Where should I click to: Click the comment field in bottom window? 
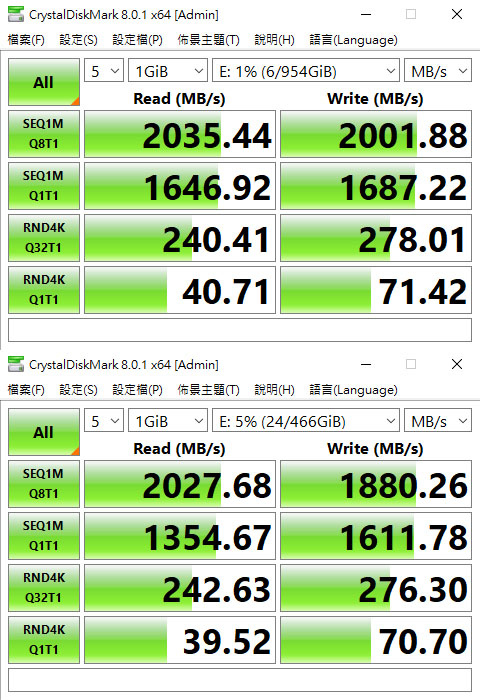[x=240, y=680]
